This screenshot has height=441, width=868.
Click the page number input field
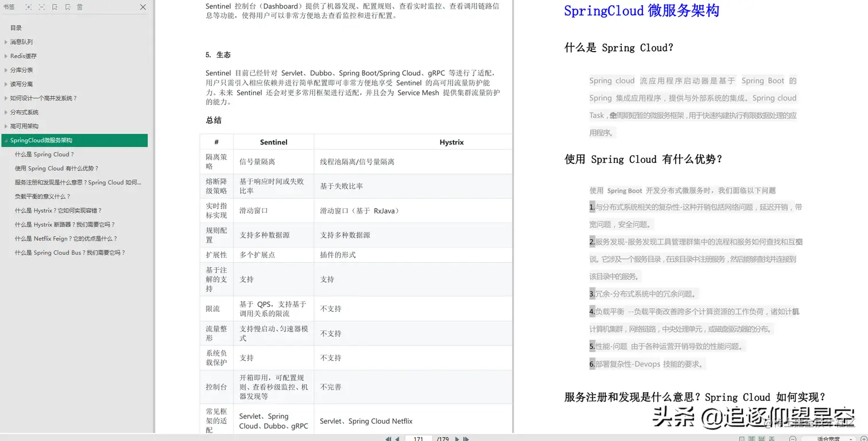click(418, 438)
